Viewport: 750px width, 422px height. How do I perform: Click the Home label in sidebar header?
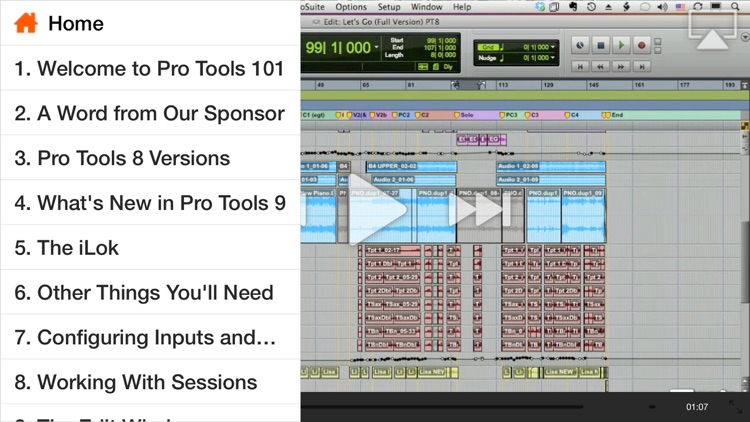pos(76,23)
